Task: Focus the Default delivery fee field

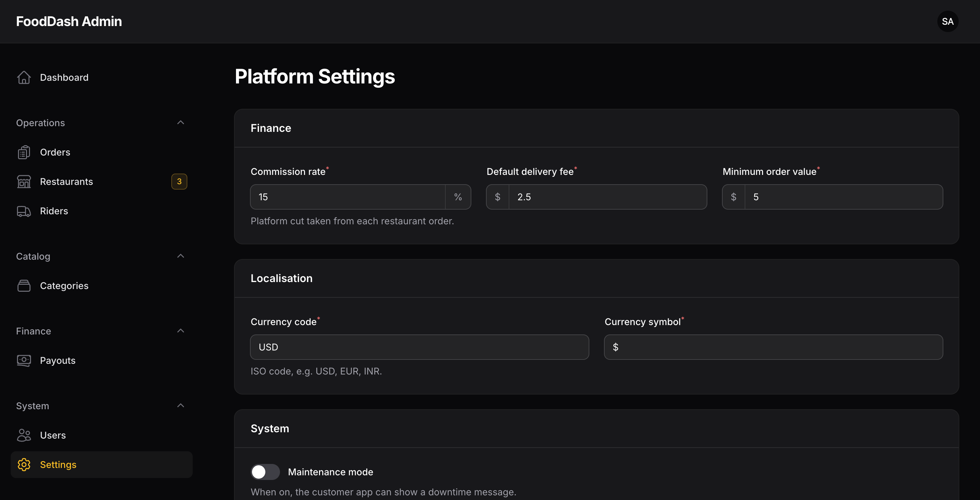Action: point(608,197)
